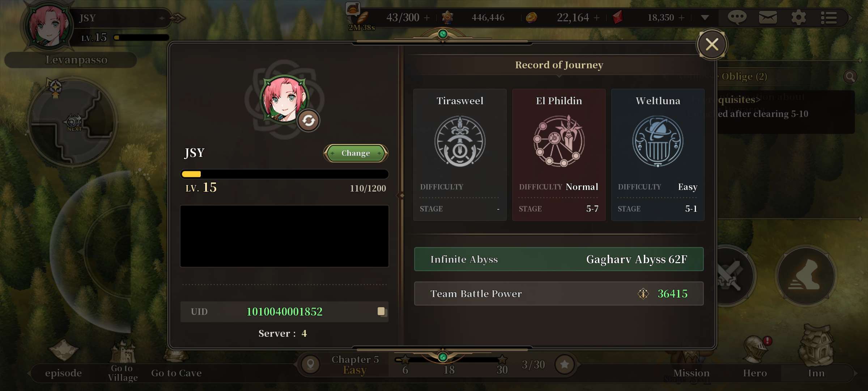Open the settings gear icon
This screenshot has height=391, width=868.
(x=799, y=17)
